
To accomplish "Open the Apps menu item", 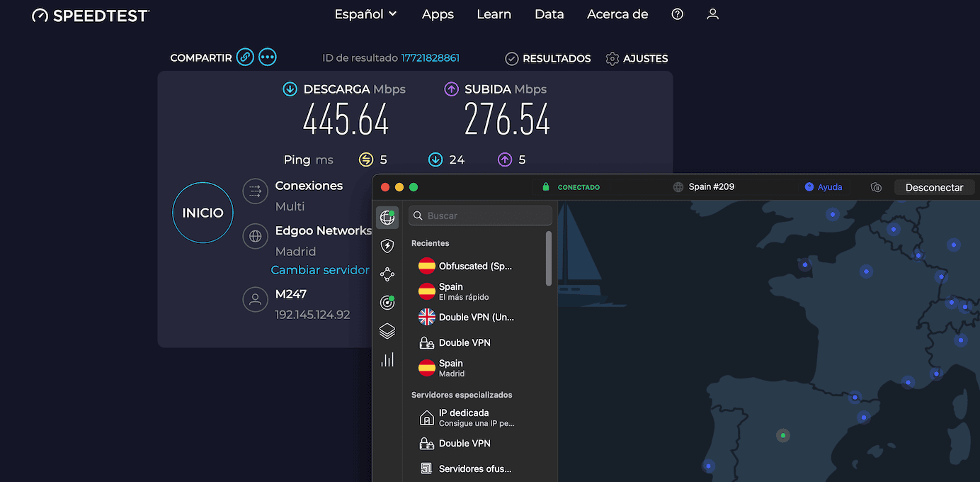I will pos(438,14).
